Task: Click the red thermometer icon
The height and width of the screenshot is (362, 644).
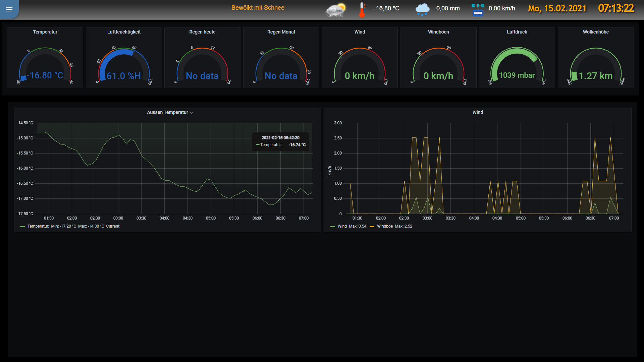Action: (x=362, y=10)
